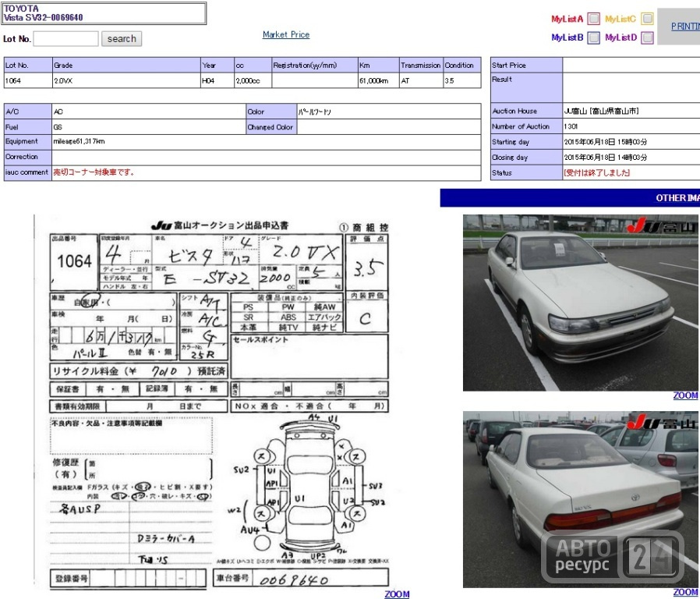700x599 pixels.
Task: Select the lot number 1064 cell
Action: (28, 81)
